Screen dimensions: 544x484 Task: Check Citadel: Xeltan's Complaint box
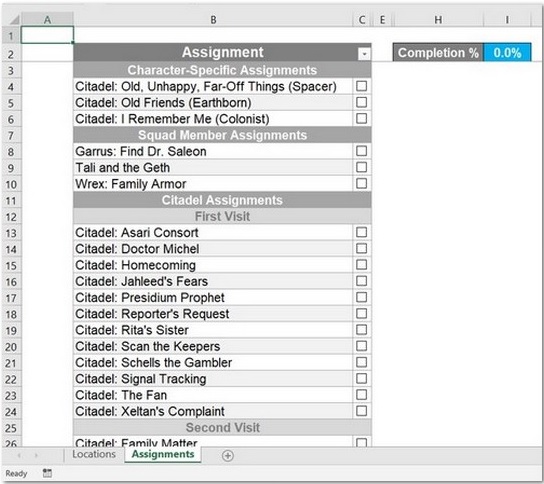click(x=361, y=411)
